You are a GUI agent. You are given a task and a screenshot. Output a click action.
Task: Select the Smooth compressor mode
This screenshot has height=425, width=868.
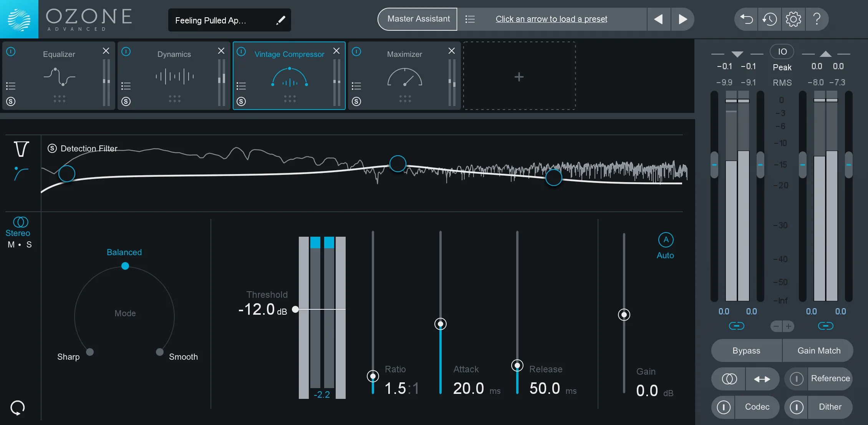coord(183,357)
